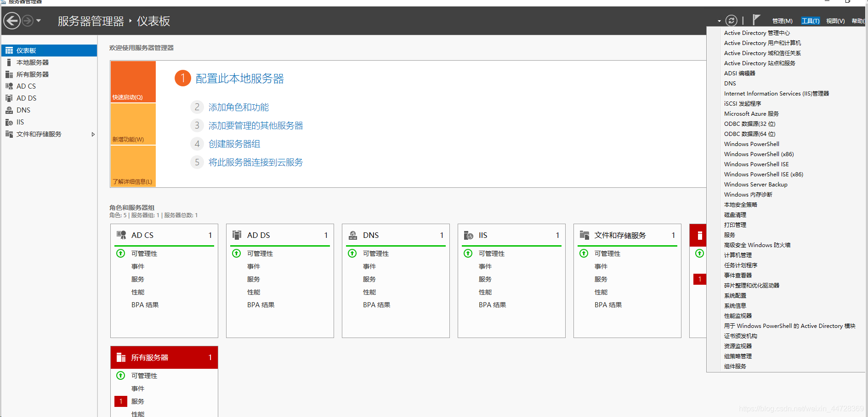Open Internet Information Services (IIS)管理器
This screenshot has height=417, width=868.
click(776, 94)
